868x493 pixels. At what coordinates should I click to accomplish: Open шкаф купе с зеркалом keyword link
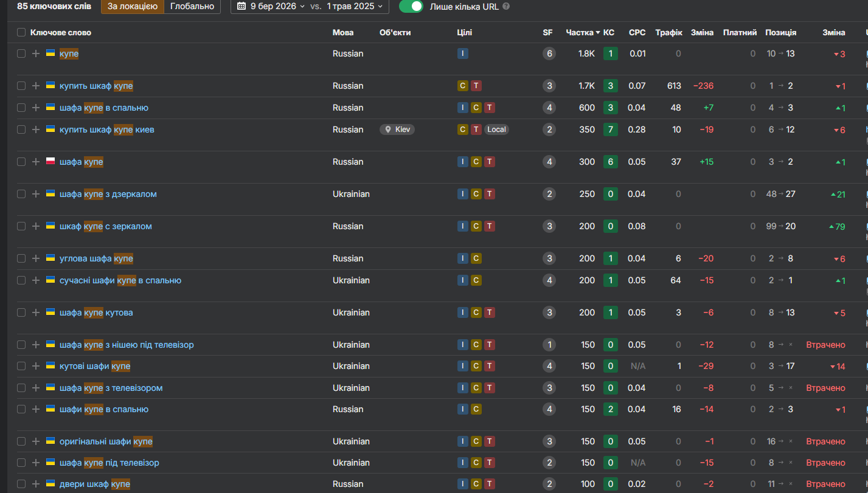pyautogui.click(x=106, y=226)
